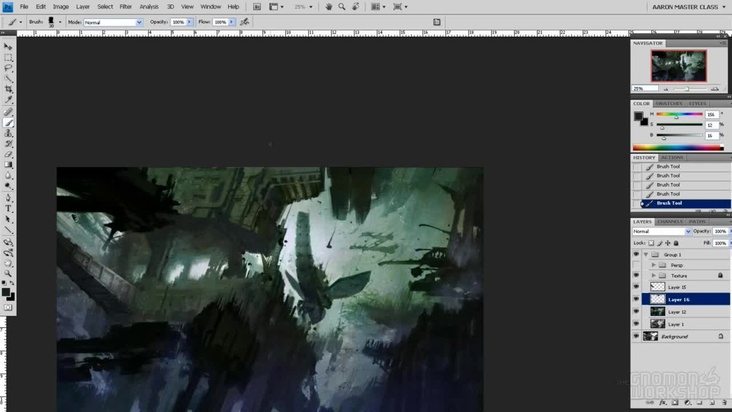Image resolution: width=732 pixels, height=412 pixels.
Task: Hide Layer 16 with eye icon
Action: coord(636,299)
